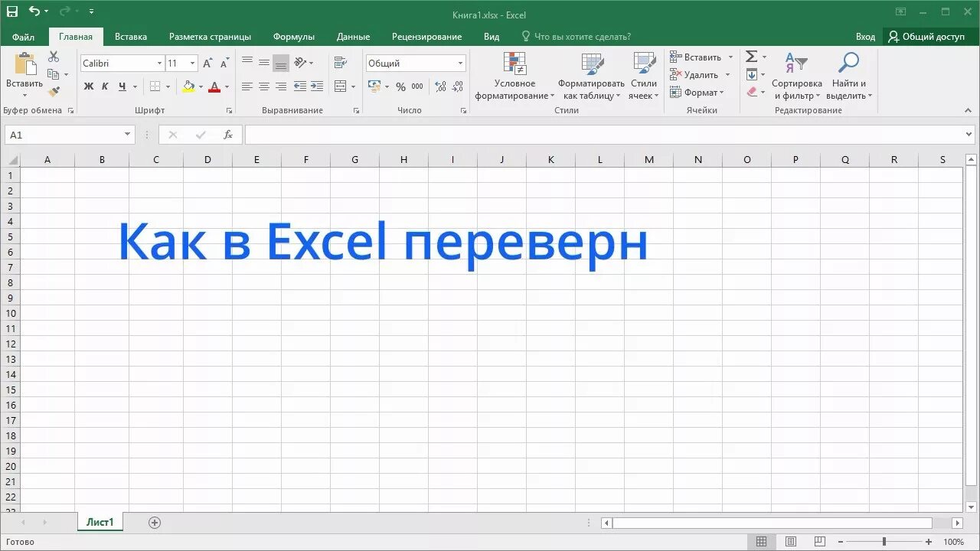Switch to the Формулы tab
The image size is (980, 551).
click(x=294, y=37)
